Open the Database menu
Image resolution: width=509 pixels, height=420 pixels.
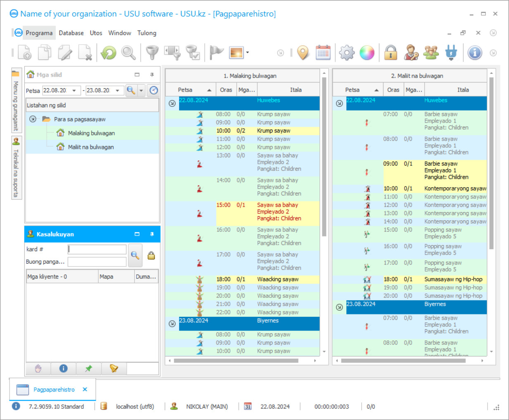(x=71, y=33)
